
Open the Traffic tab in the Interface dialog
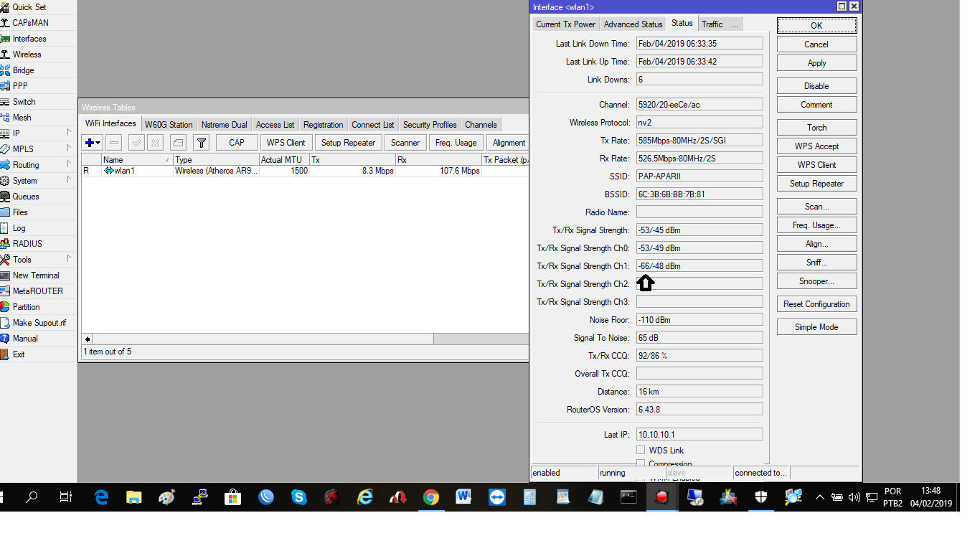712,24
